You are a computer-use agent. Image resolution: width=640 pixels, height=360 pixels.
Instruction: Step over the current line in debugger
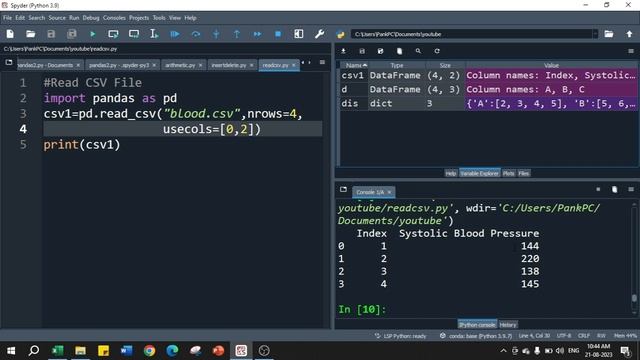tap(196, 34)
